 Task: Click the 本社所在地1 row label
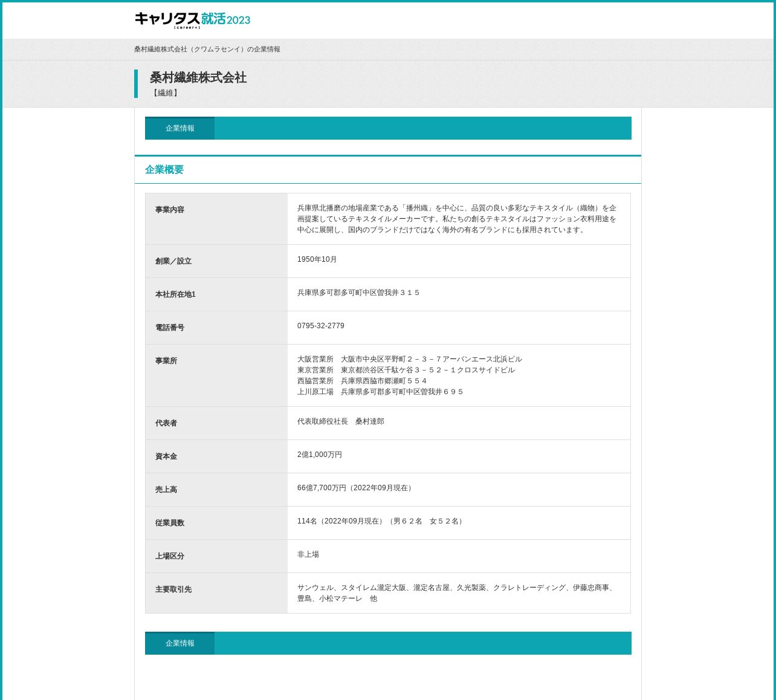[175, 294]
